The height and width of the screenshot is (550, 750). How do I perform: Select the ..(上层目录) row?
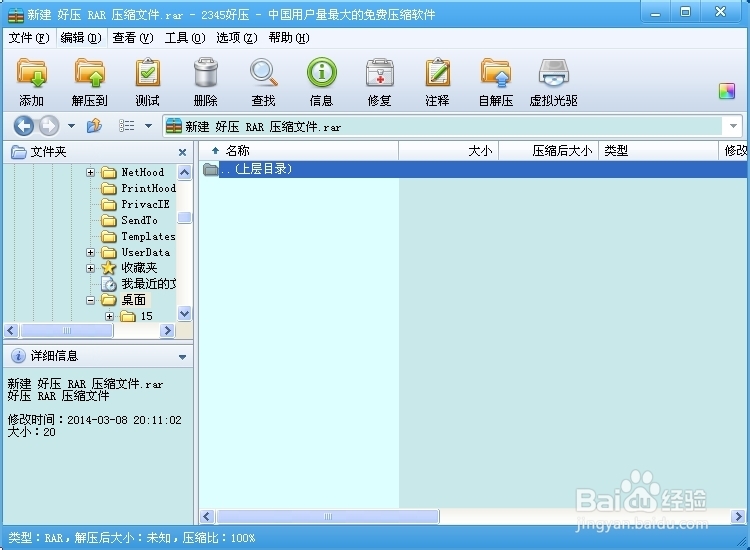(x=473, y=169)
